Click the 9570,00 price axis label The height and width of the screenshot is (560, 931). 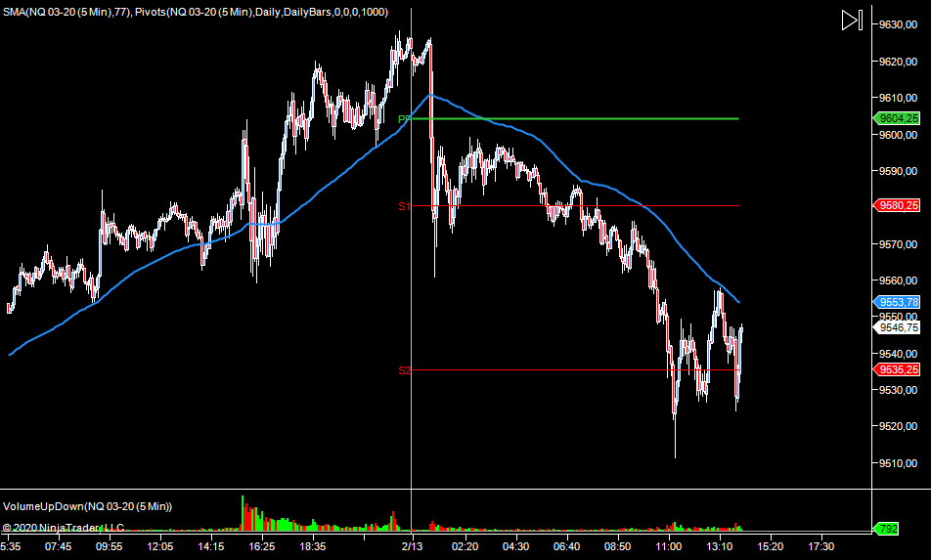[898, 244]
